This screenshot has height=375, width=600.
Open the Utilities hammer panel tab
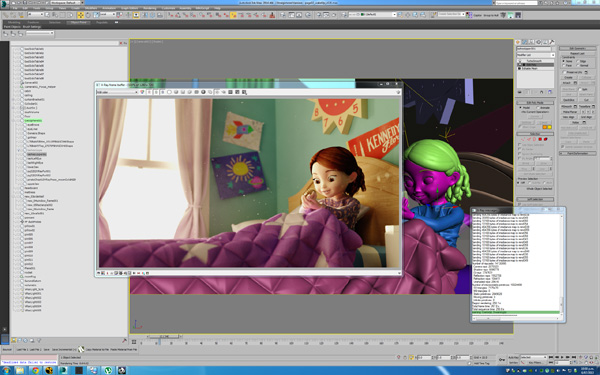coord(552,42)
